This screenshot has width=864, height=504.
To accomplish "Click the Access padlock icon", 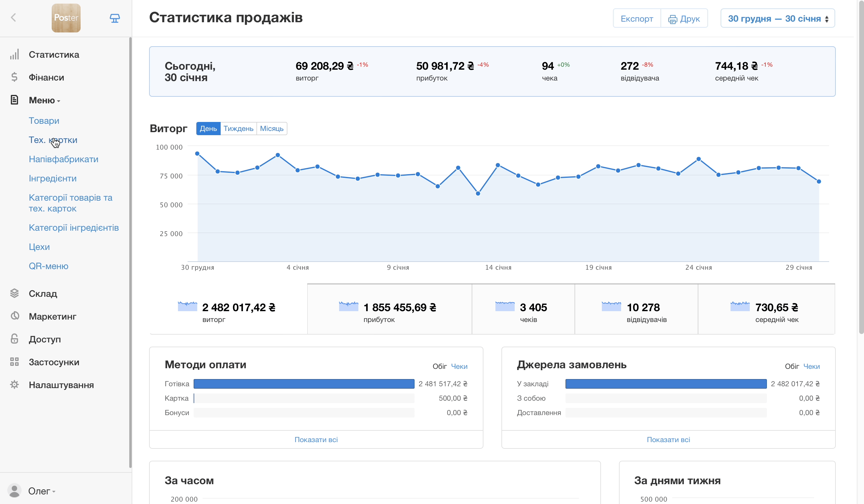I will (x=14, y=339).
